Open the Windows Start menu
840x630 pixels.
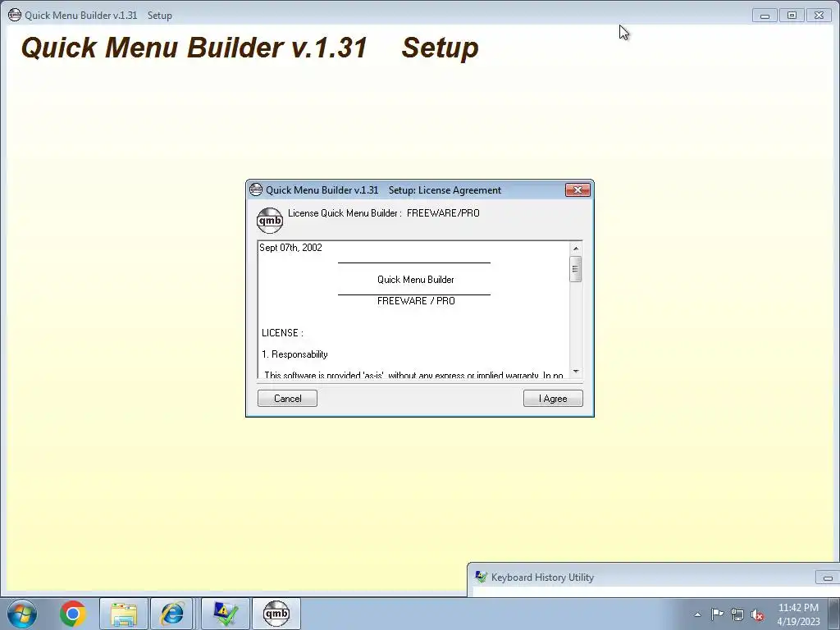click(x=22, y=614)
